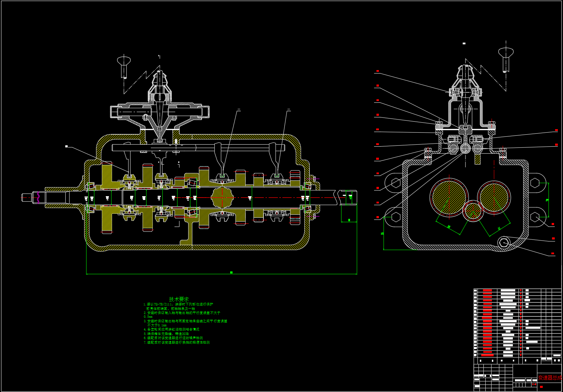Select upper-left hex bolt on end view

(x=395, y=183)
